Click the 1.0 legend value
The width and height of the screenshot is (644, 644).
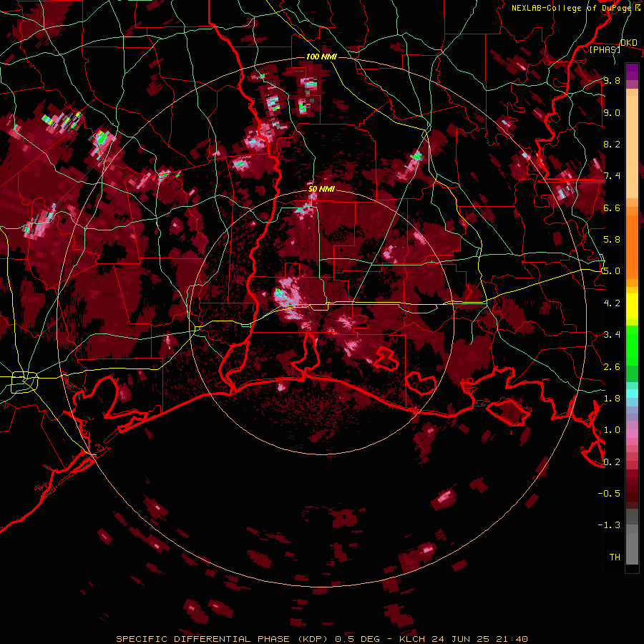coord(612,430)
